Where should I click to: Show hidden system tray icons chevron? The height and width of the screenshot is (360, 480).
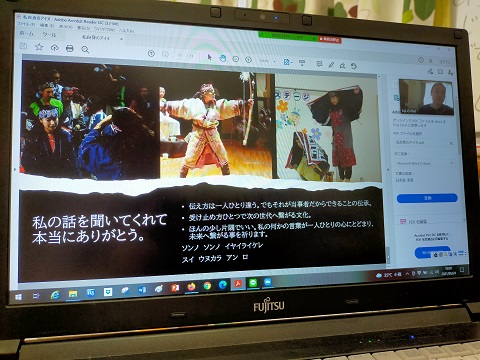407,274
